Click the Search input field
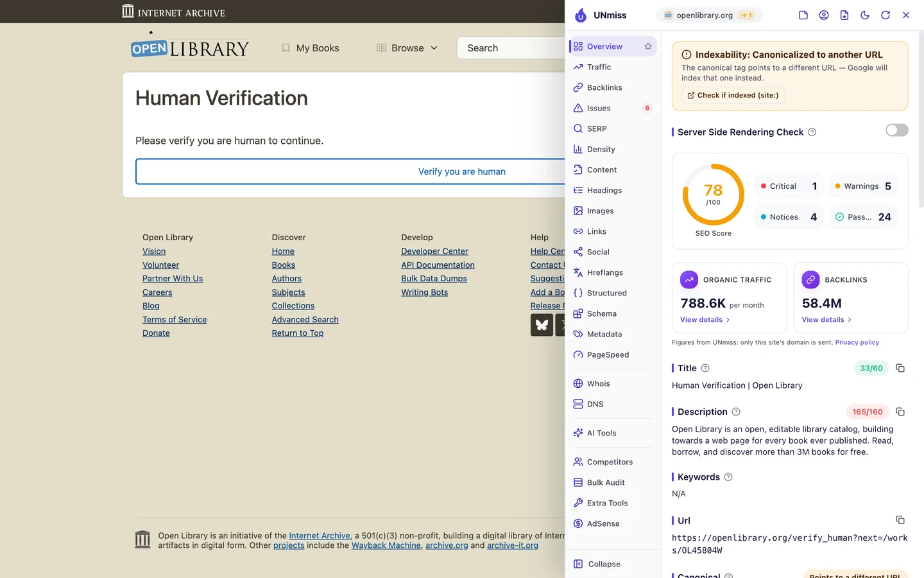Screen dimensions: 924x578 511,48
